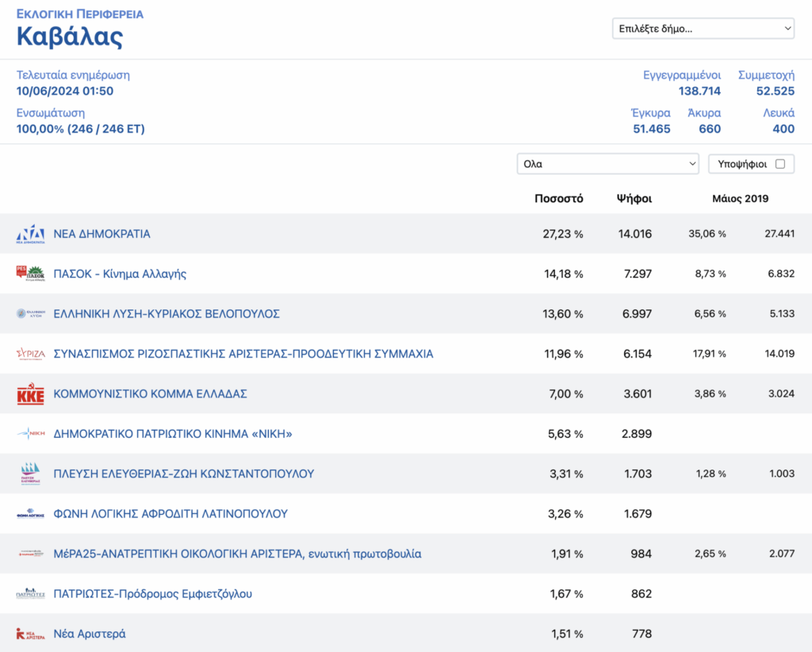Screen dimensions: 812x652
Task: Click the Ποσοστό column header
Action: pyautogui.click(x=559, y=198)
